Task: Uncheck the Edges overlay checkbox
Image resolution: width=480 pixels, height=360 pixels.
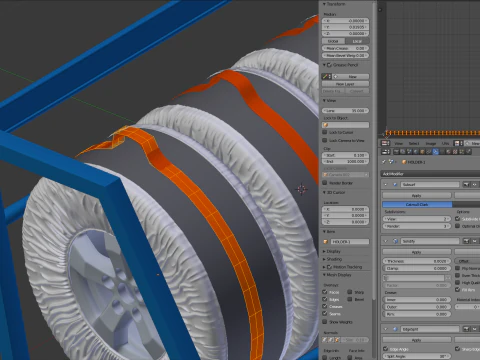Action: pyautogui.click(x=325, y=299)
